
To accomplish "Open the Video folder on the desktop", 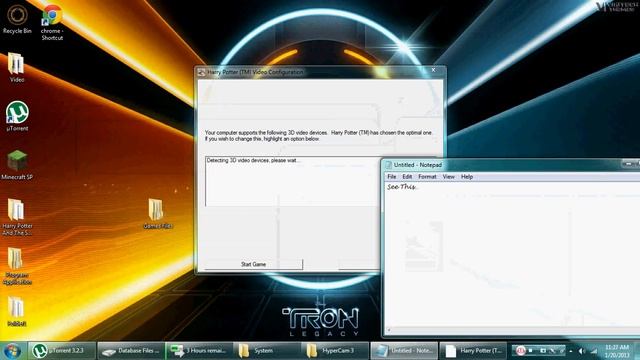I will click(16, 68).
